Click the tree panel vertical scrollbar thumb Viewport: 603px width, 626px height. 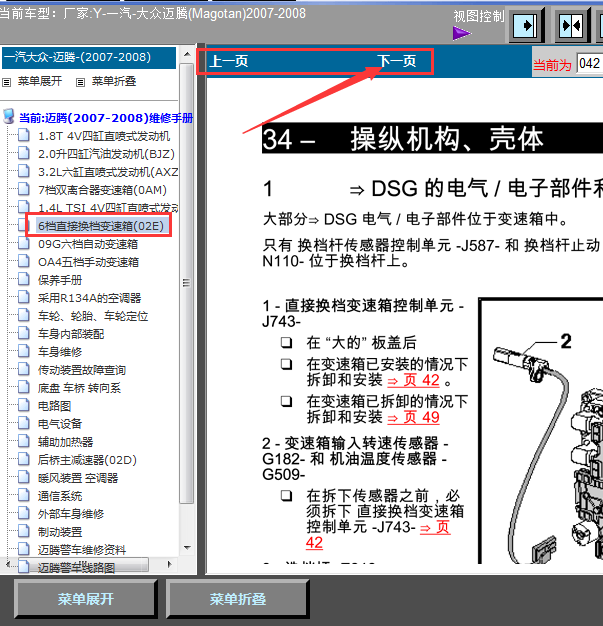[186, 283]
